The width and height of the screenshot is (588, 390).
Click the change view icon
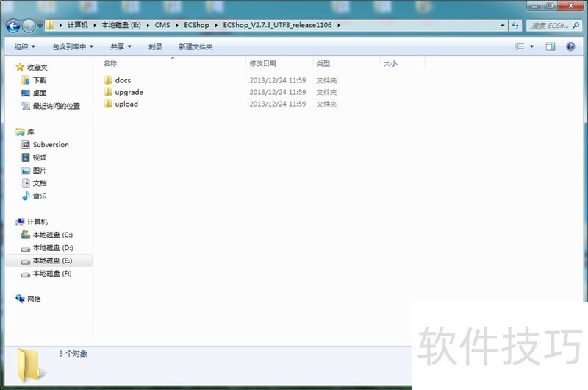[520, 46]
